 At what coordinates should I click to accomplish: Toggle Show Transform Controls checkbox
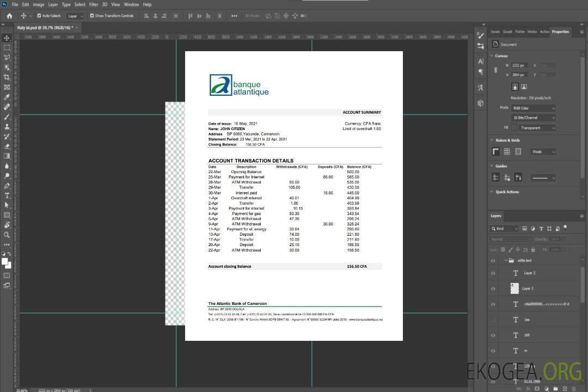[x=92, y=16]
